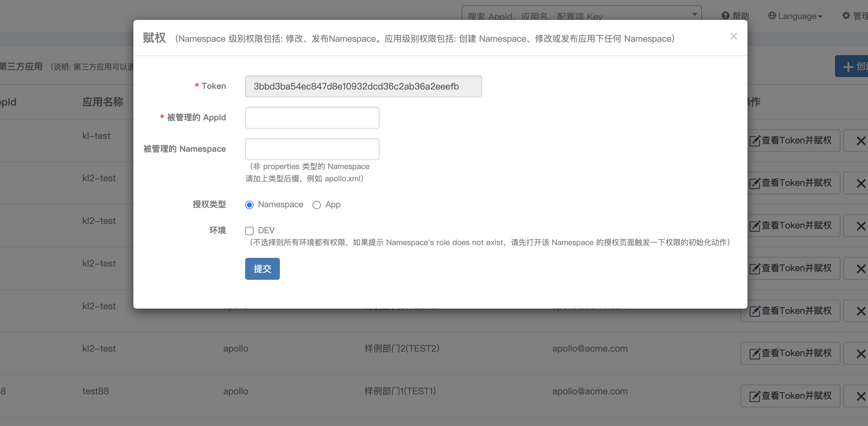Click the delete X icon on test88 row
868x426 pixels.
861,395
